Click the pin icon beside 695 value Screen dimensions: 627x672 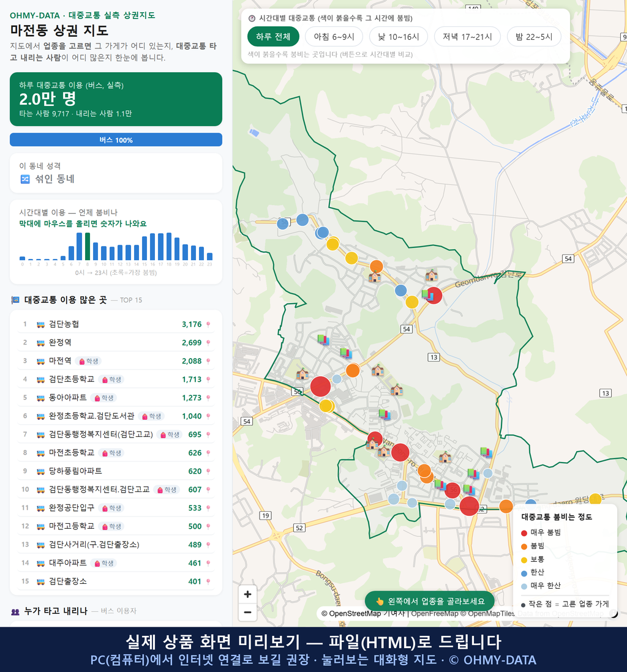208,435
